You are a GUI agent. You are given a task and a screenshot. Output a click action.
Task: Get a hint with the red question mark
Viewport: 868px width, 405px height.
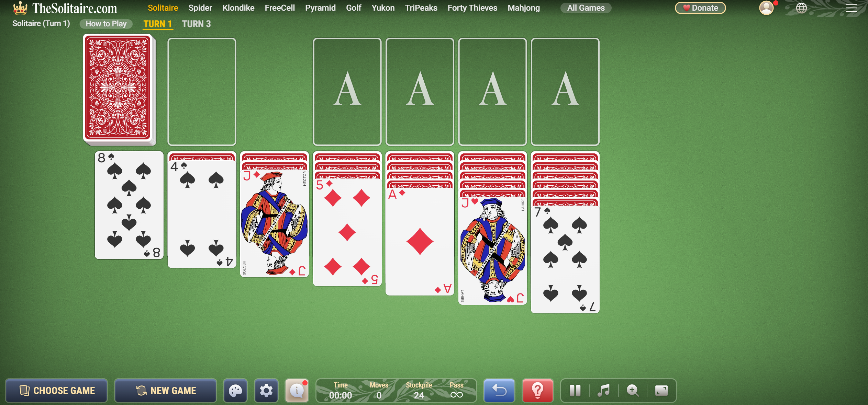(537, 390)
